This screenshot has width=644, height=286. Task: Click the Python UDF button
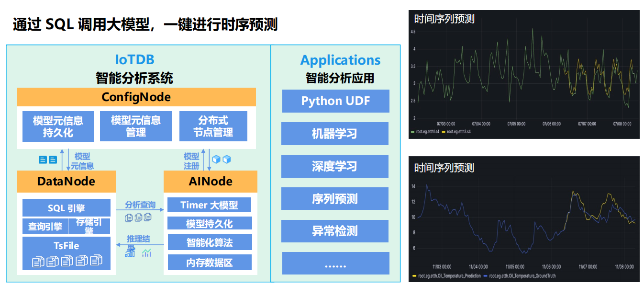pyautogui.click(x=335, y=101)
